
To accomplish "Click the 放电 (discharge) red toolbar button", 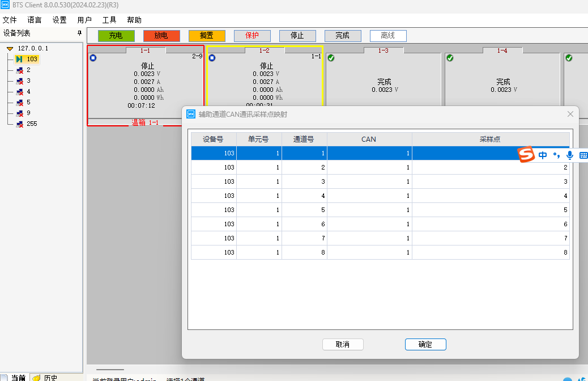I will click(161, 35).
